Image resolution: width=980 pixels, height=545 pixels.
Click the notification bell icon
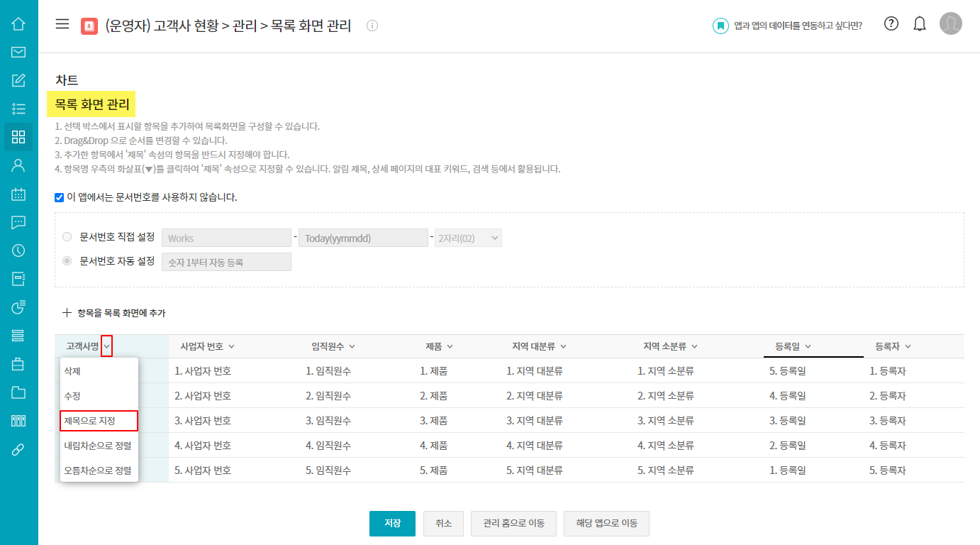920,24
